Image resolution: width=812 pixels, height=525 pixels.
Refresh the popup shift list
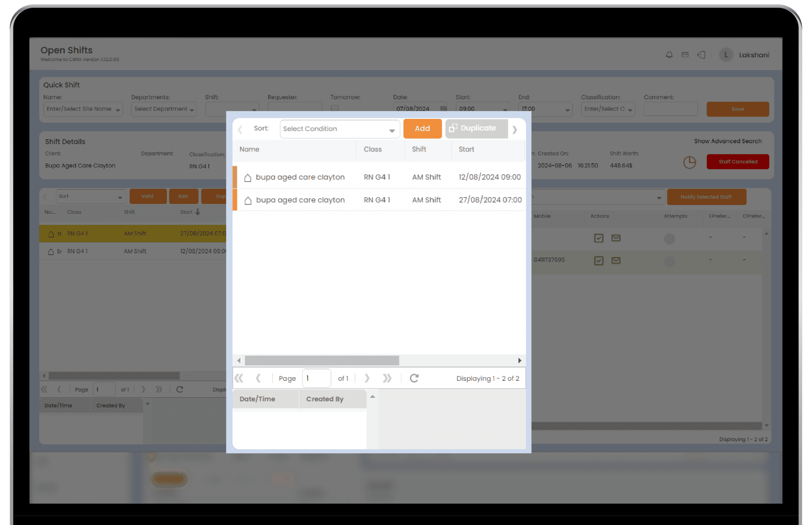coord(414,378)
